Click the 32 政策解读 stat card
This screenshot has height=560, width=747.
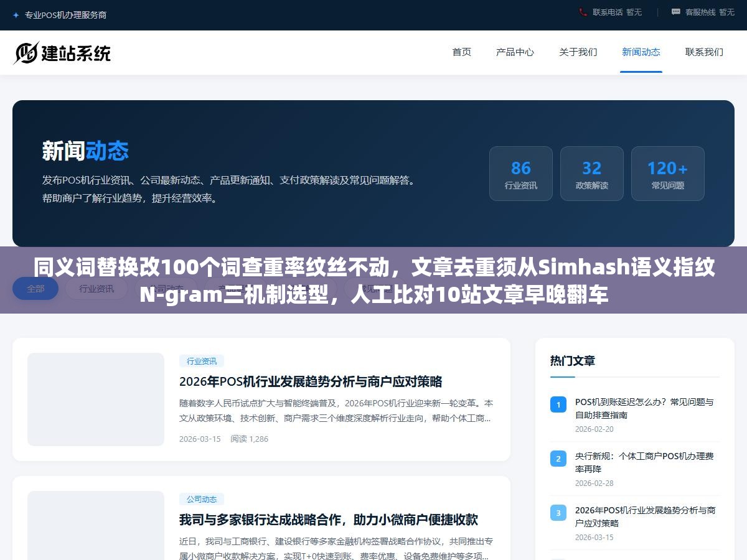pyautogui.click(x=592, y=174)
